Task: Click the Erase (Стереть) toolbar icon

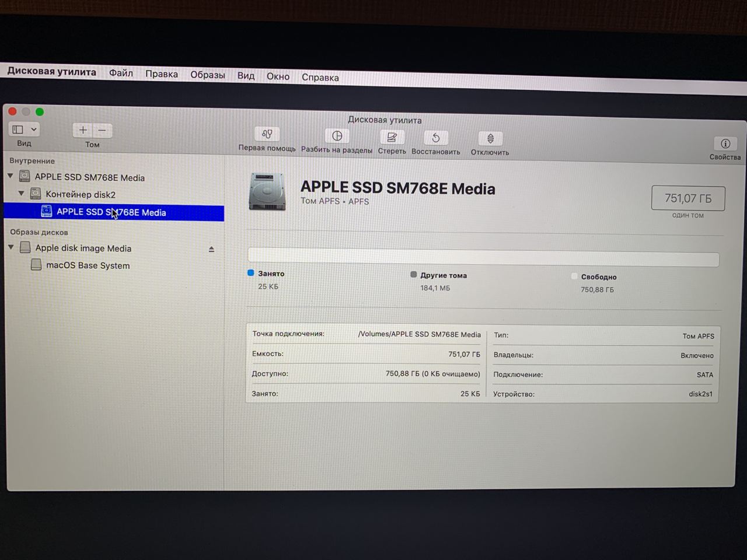Action: point(392,137)
